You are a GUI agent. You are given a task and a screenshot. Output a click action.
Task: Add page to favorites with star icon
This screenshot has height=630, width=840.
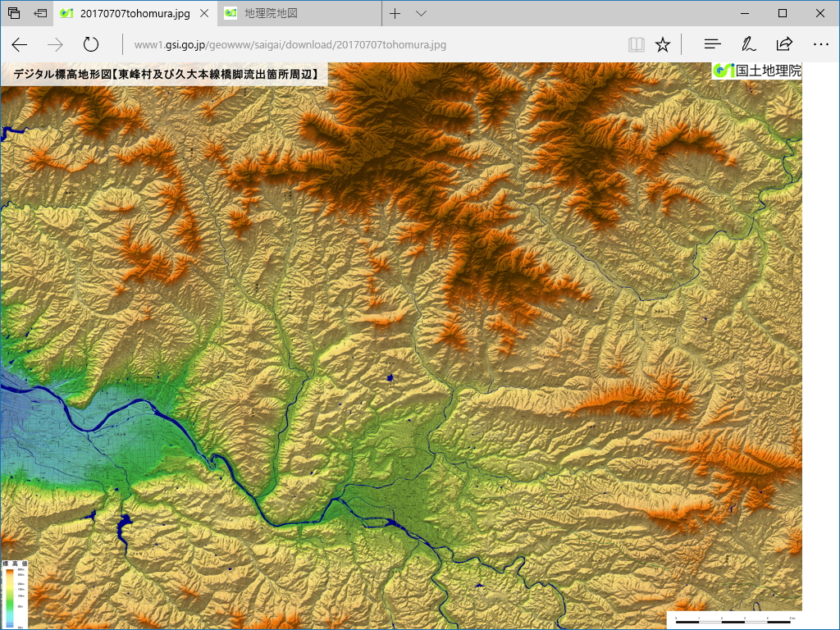pos(663,44)
